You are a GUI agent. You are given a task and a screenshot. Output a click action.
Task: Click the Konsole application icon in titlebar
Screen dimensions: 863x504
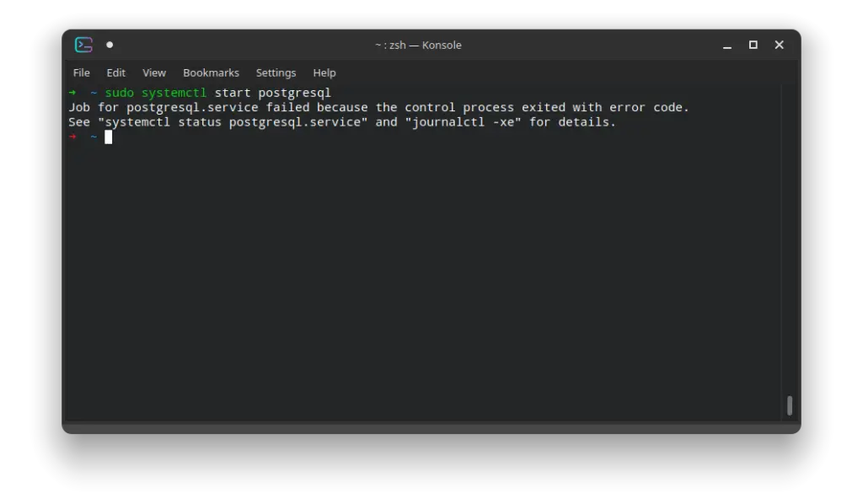point(83,45)
